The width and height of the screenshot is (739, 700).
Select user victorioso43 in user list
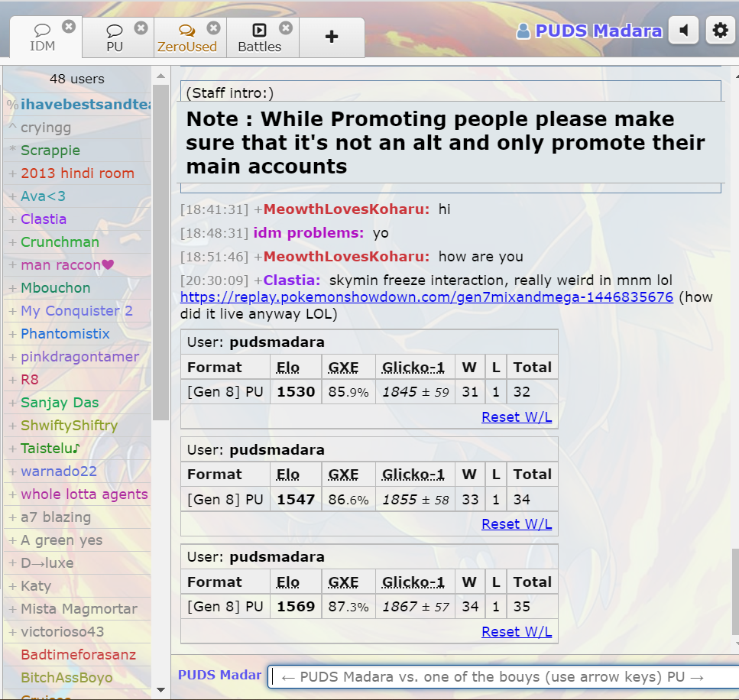78,632
